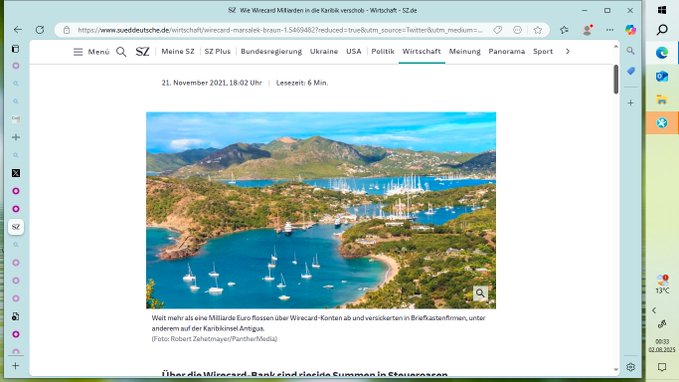The width and height of the screenshot is (679, 382).
Task: Reload the current page
Action: click(x=40, y=30)
